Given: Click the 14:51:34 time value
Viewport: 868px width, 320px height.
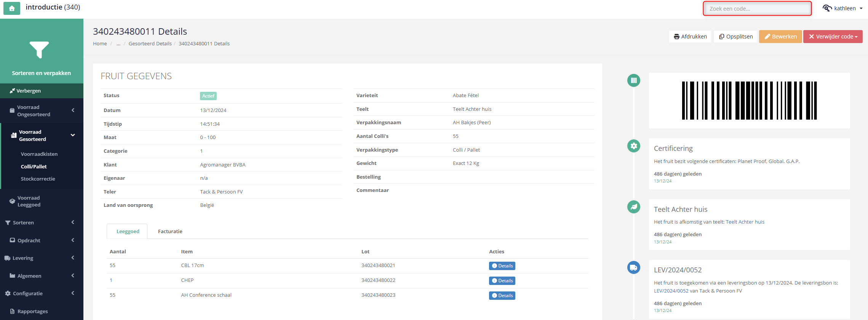Looking at the screenshot, I should [x=210, y=124].
